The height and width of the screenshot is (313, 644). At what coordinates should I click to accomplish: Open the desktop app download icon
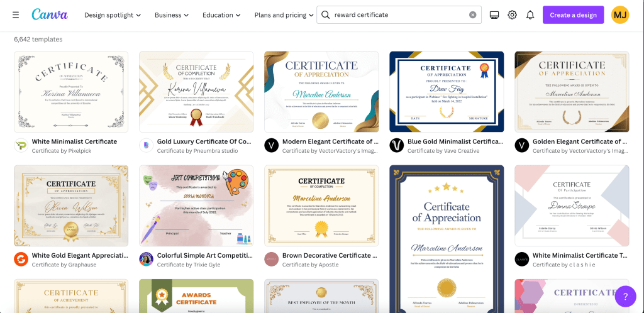click(x=494, y=15)
